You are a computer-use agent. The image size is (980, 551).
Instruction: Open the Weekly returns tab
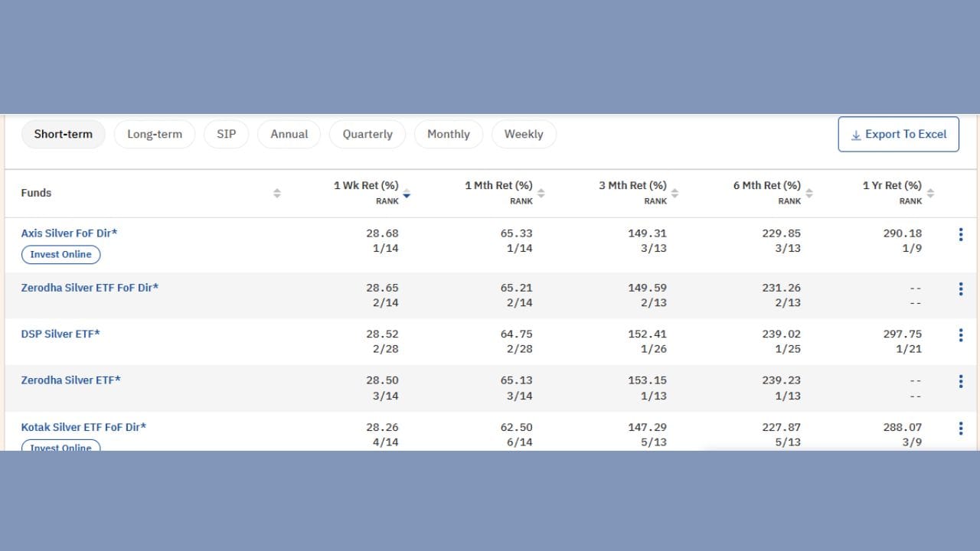pos(524,134)
